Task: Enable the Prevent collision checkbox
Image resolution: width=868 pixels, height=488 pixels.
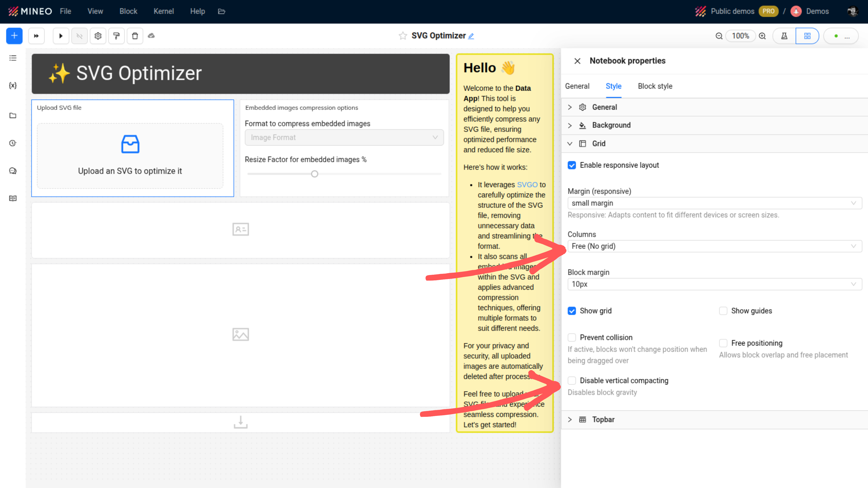Action: pos(572,338)
